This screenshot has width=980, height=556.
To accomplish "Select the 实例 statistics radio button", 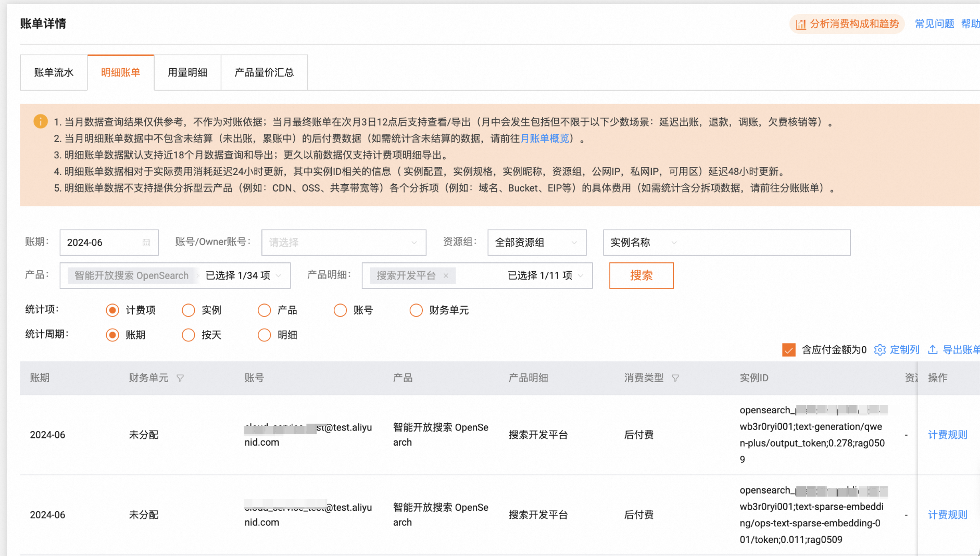I will tap(189, 310).
